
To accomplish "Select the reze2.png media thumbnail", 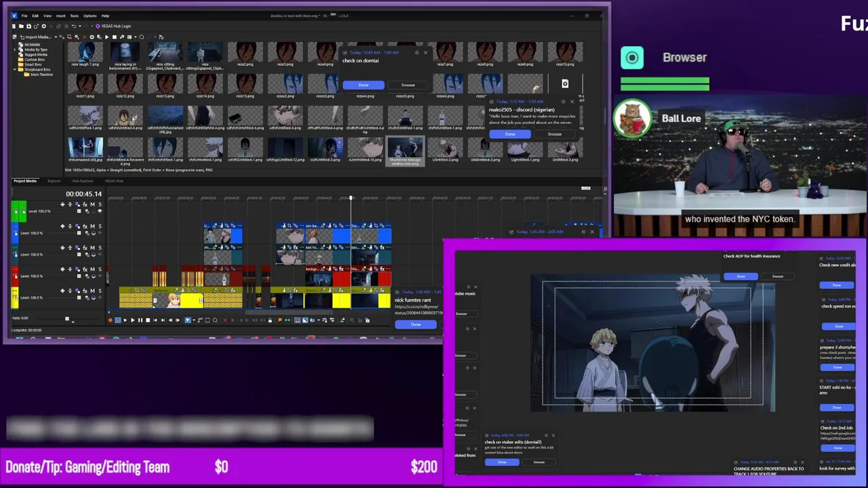I will coord(245,54).
